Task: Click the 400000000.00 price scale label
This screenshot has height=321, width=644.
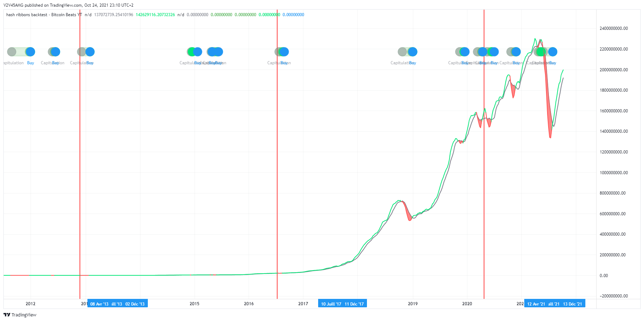Action: click(613, 234)
